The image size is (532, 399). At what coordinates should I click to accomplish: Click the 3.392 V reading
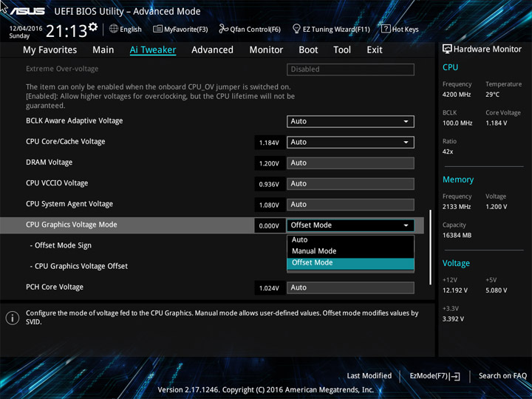coord(453,319)
